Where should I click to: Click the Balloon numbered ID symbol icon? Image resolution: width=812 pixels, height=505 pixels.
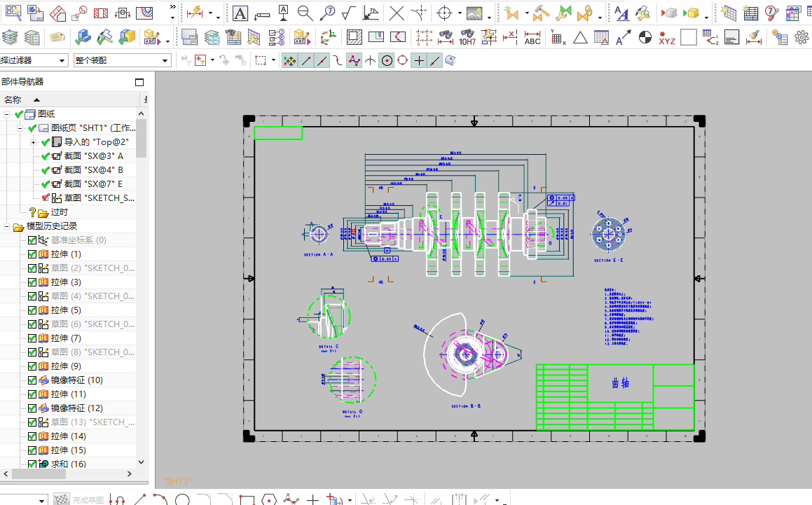tap(327, 13)
